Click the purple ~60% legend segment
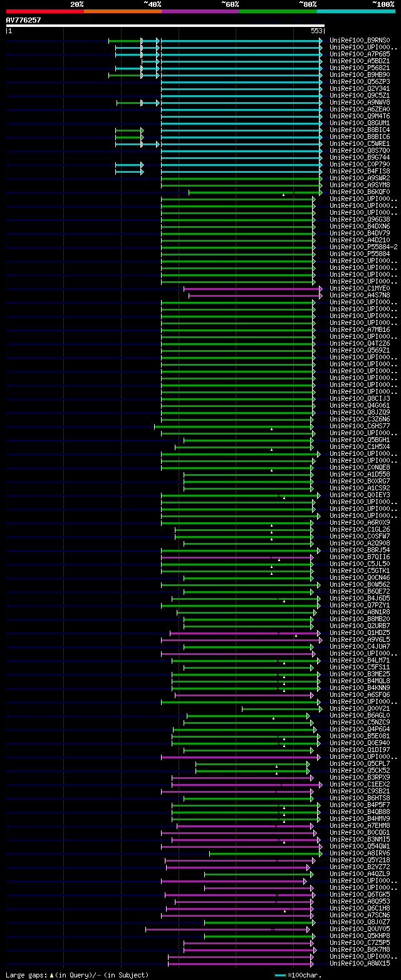The height and width of the screenshot is (980, 401). coord(200,11)
